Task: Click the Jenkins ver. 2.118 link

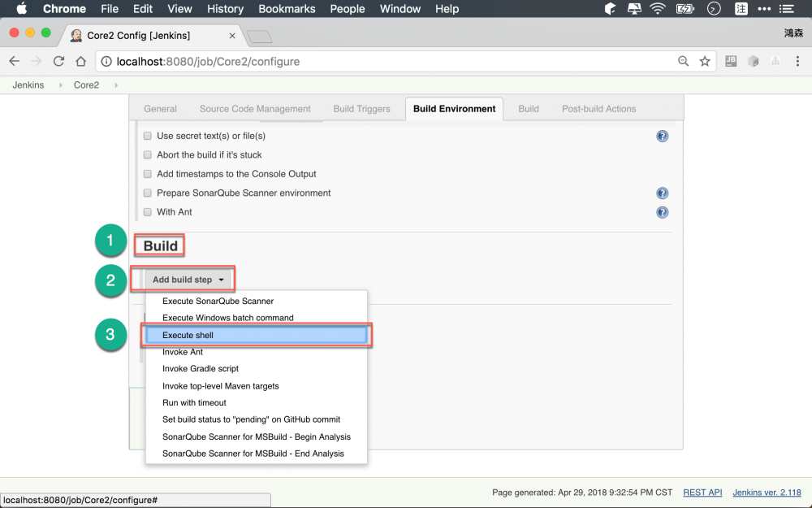Action: point(767,492)
